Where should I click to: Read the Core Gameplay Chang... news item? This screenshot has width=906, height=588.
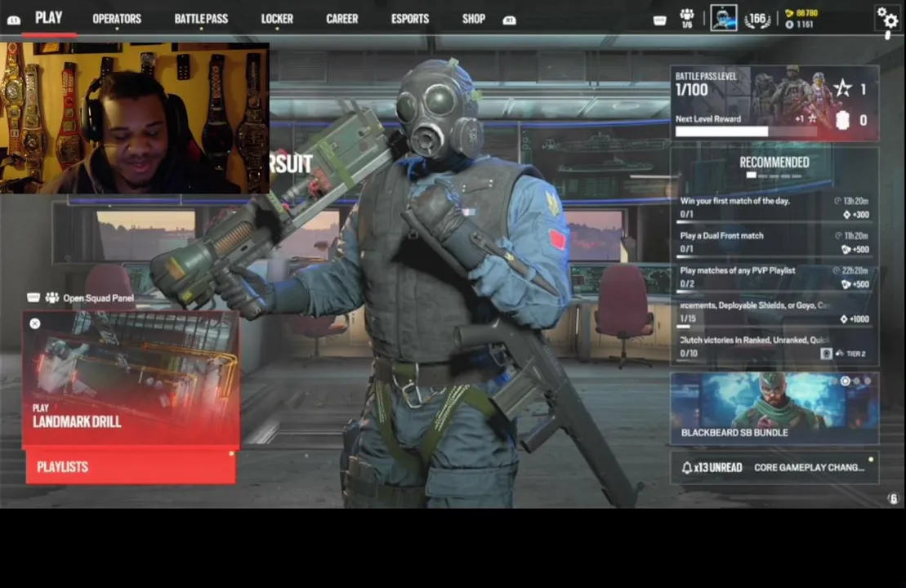pyautogui.click(x=809, y=467)
